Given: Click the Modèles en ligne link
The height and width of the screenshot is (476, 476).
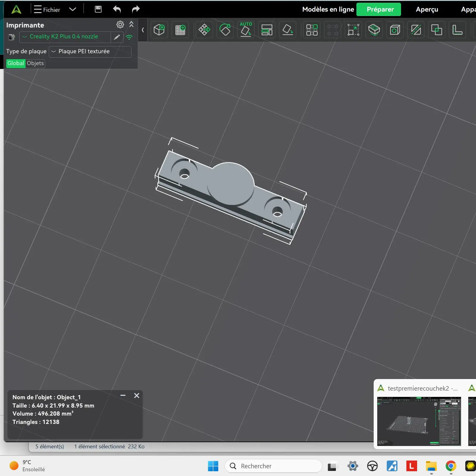Looking at the screenshot, I should coord(328,10).
